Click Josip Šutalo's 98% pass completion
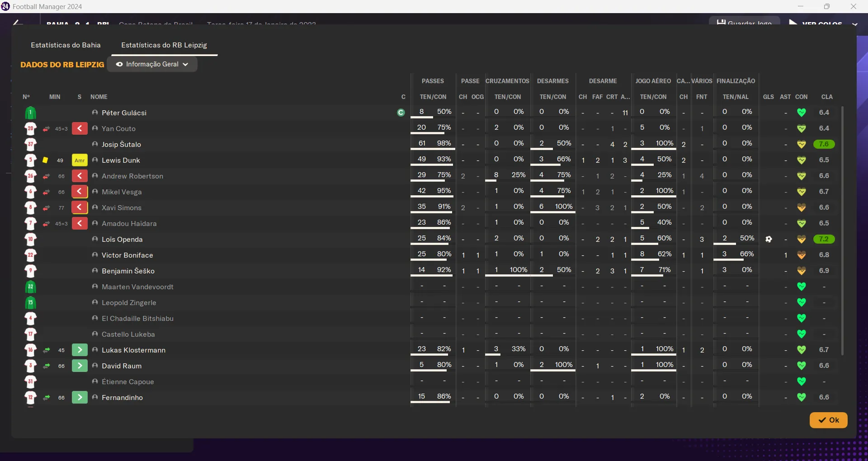 pos(444,143)
